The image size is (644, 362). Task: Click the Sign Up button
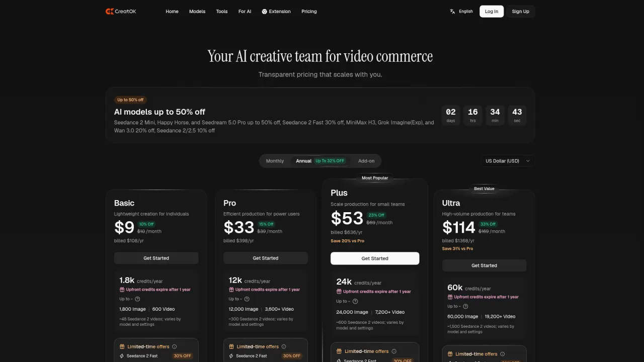521,11
